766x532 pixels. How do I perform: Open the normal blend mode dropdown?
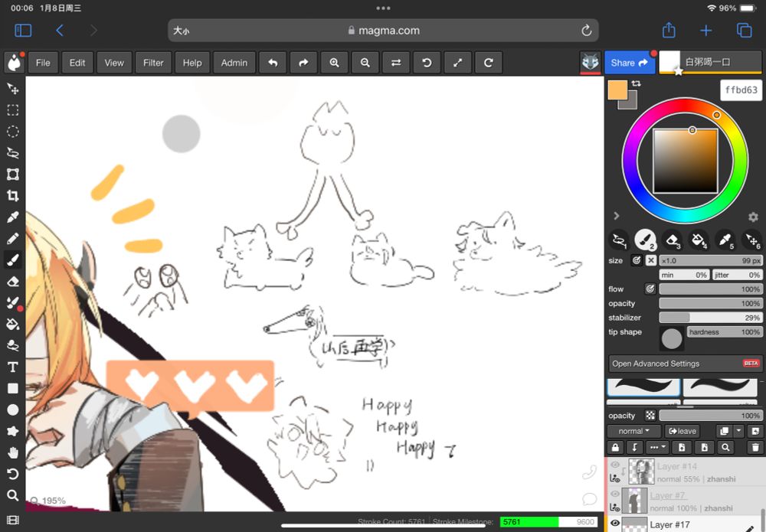tap(634, 431)
